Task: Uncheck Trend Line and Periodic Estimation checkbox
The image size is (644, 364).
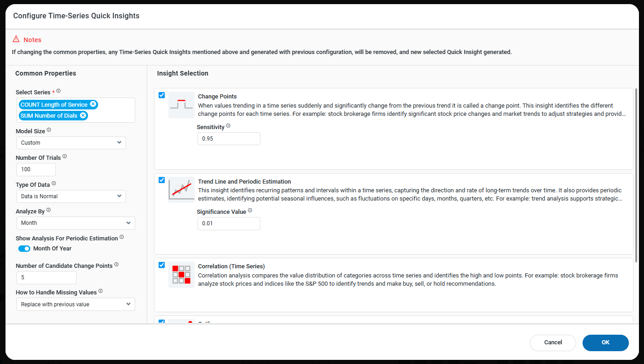Action: coord(162,180)
